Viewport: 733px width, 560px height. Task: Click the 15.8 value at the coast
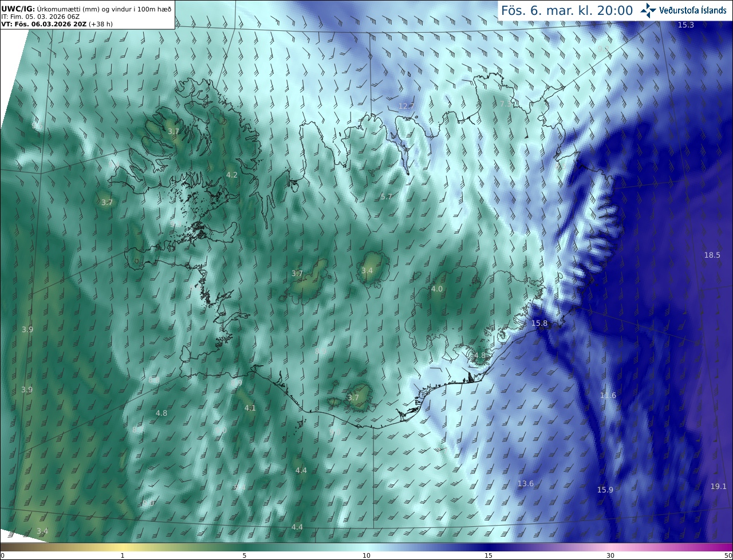(x=539, y=324)
